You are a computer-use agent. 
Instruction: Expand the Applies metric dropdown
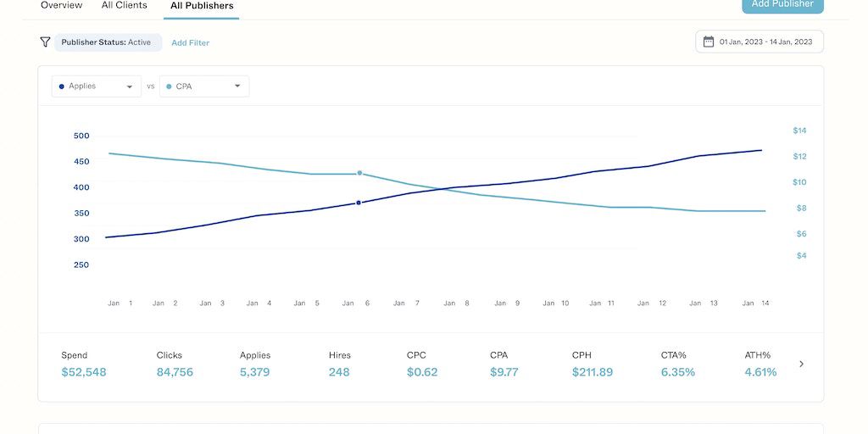click(129, 86)
